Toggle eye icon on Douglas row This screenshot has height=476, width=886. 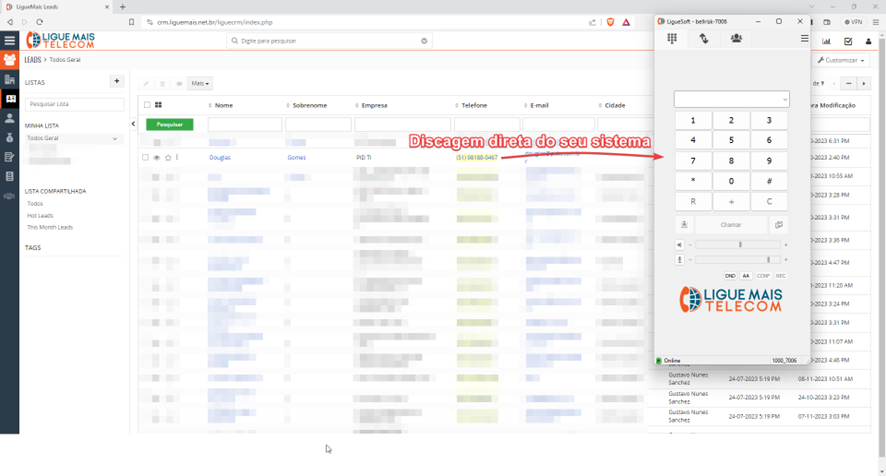(157, 158)
